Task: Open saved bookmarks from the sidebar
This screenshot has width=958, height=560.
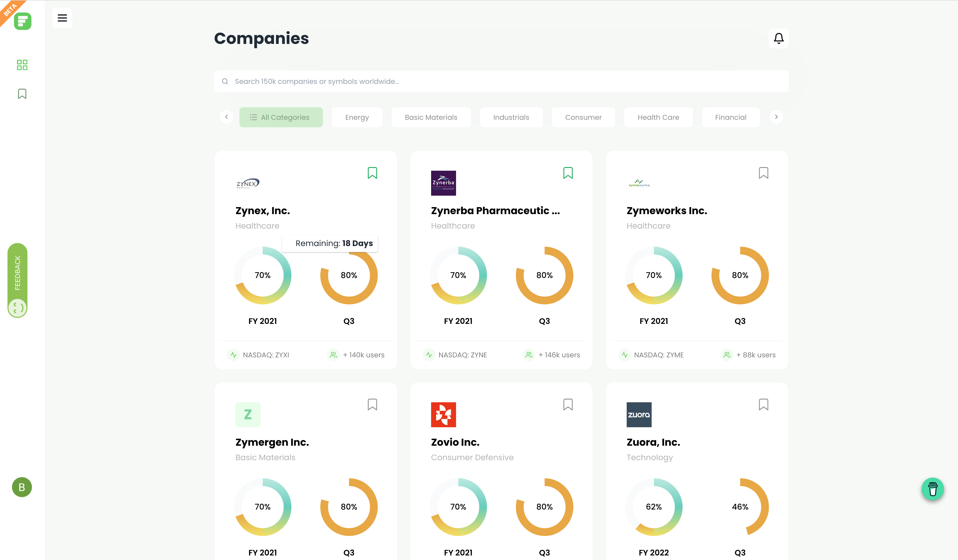Action: (x=22, y=94)
